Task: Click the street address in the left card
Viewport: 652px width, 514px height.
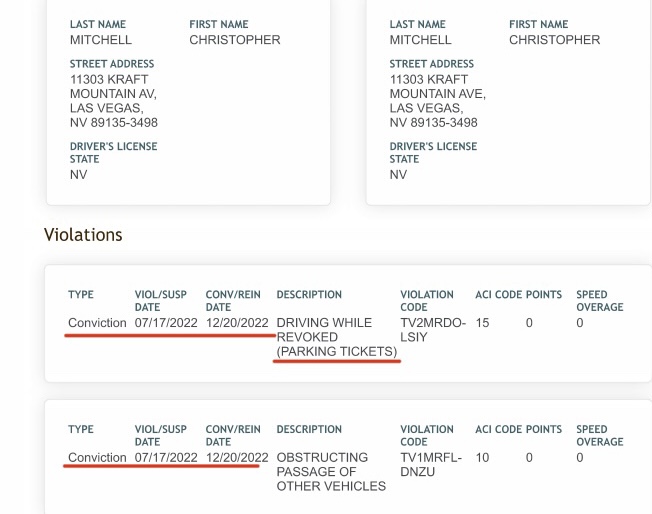Action: [113, 101]
